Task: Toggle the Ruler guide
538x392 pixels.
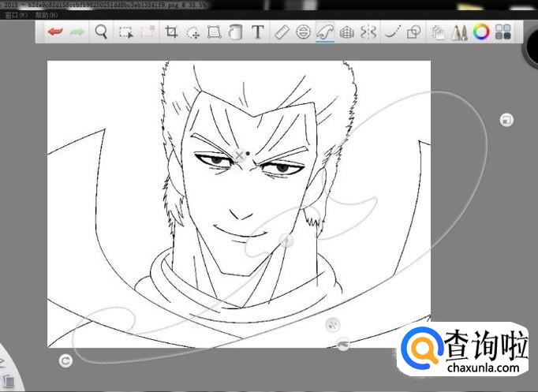Action: [x=282, y=32]
